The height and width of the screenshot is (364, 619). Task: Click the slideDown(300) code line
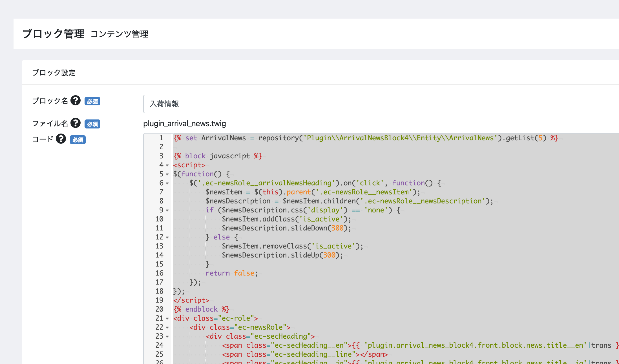click(286, 228)
